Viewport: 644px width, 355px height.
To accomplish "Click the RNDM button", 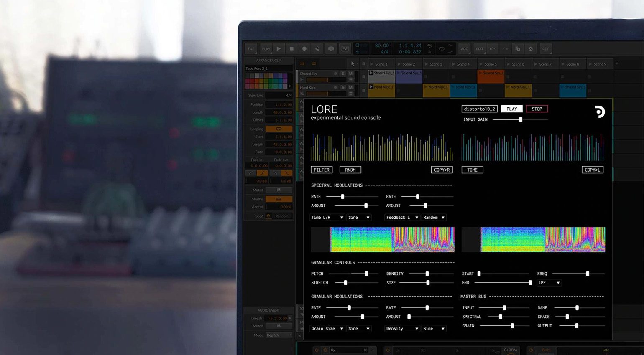I will click(x=350, y=170).
